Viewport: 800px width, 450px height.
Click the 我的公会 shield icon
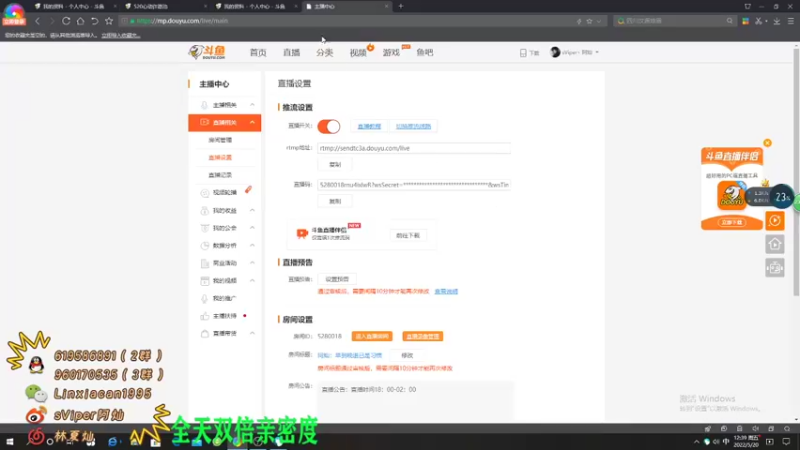coord(204,228)
